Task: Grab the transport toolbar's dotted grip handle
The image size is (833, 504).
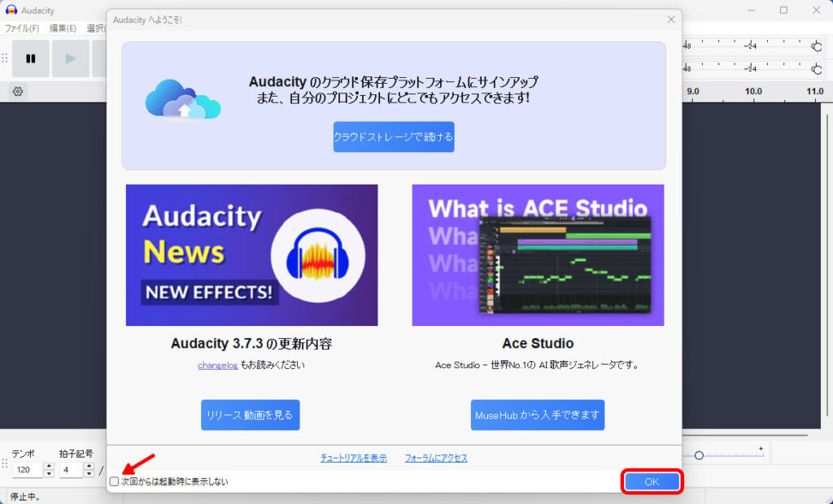Action: click(5, 59)
